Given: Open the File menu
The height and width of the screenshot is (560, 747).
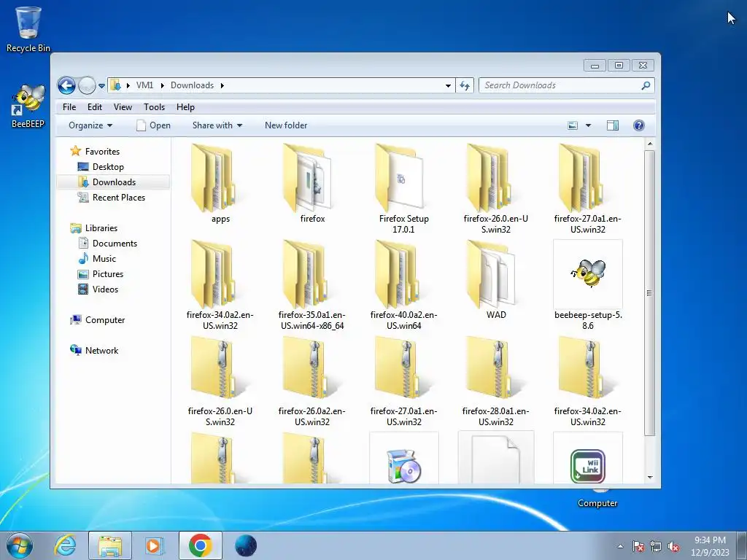Looking at the screenshot, I should pos(69,107).
